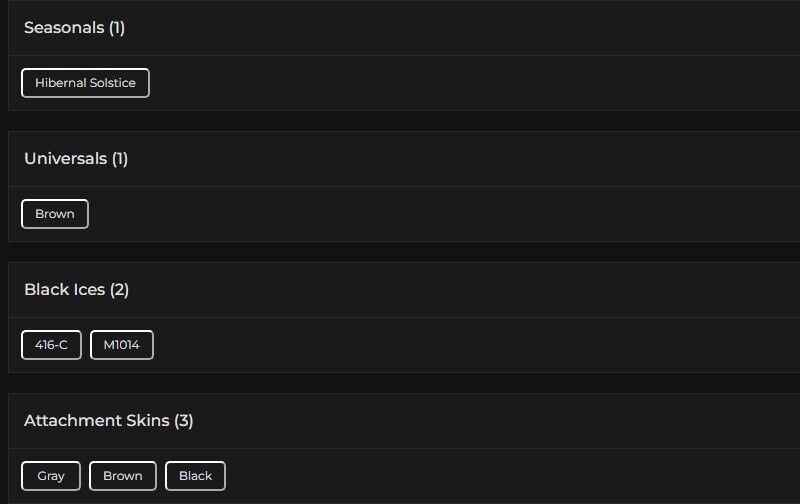Click blank header area right of Black Ices title

coord(450,290)
